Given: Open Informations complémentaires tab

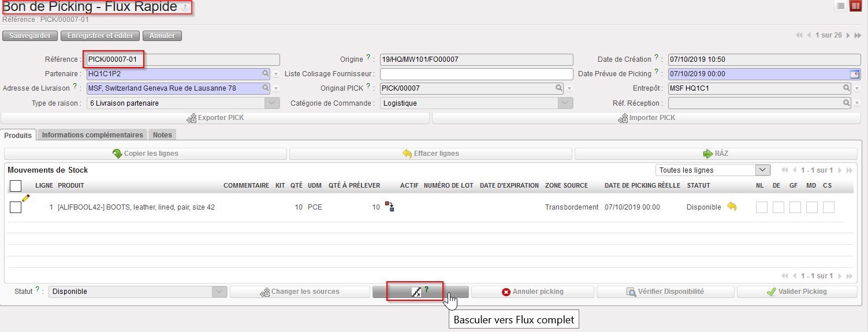Looking at the screenshot, I should click(92, 135).
